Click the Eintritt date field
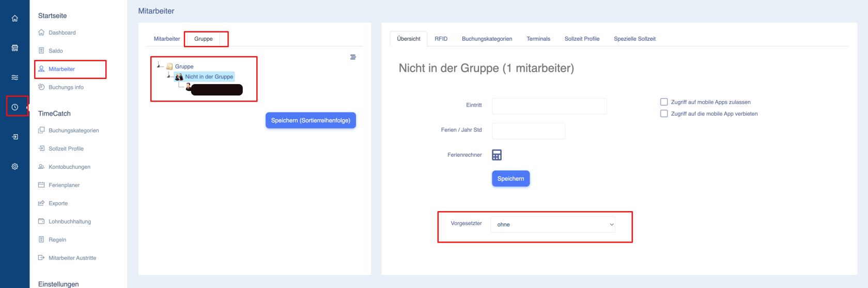The image size is (868, 288). 549,106
